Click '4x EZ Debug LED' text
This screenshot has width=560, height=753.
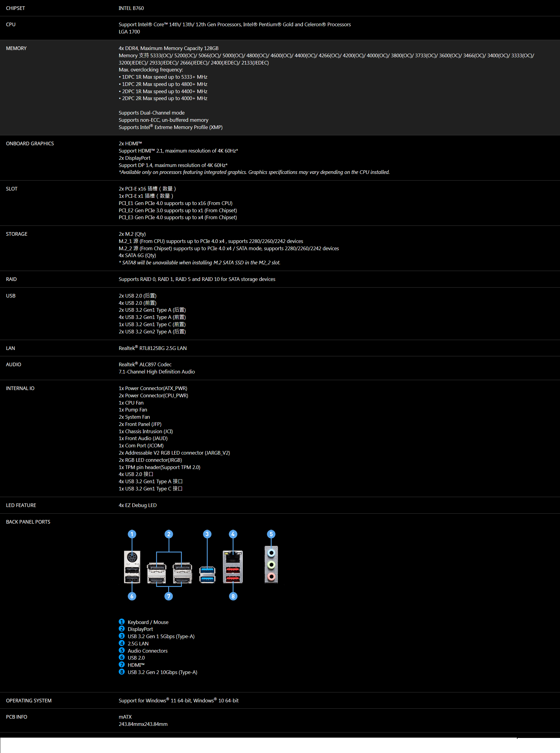click(138, 506)
